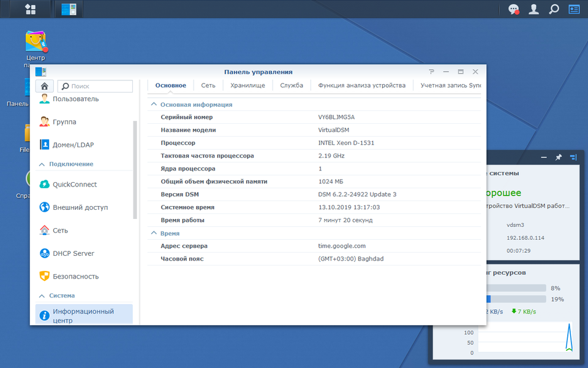Click the VirtualDSM model value

pos(334,130)
